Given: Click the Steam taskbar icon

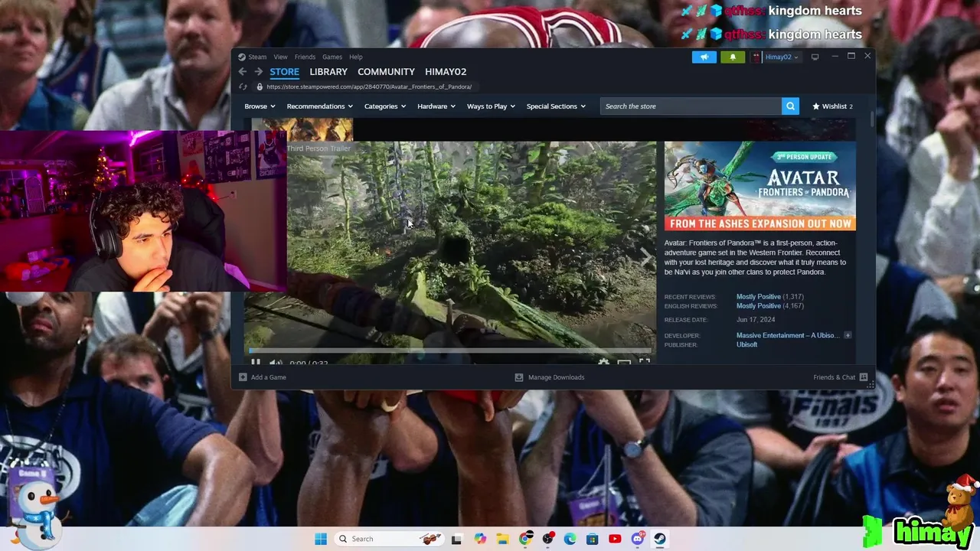Looking at the screenshot, I should click(659, 539).
